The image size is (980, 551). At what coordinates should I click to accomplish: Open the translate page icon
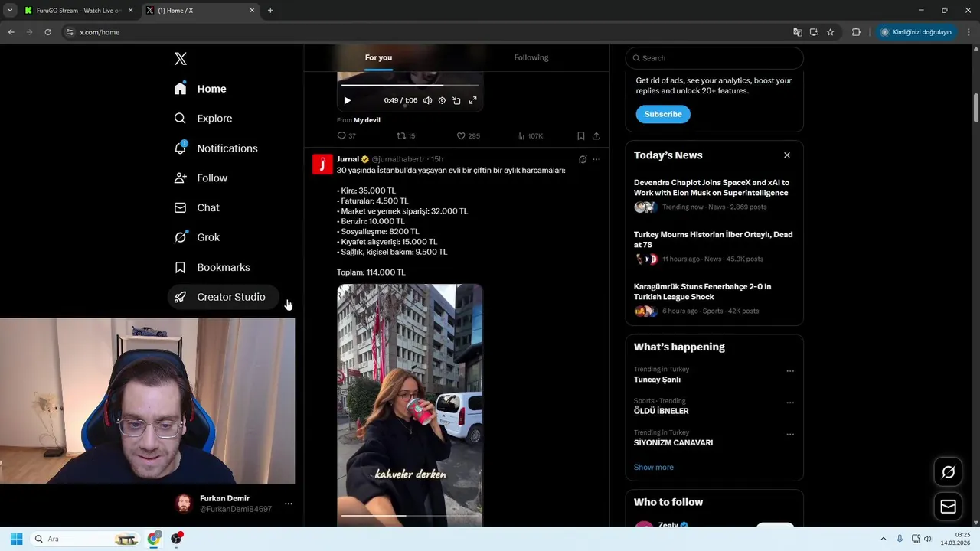(798, 32)
